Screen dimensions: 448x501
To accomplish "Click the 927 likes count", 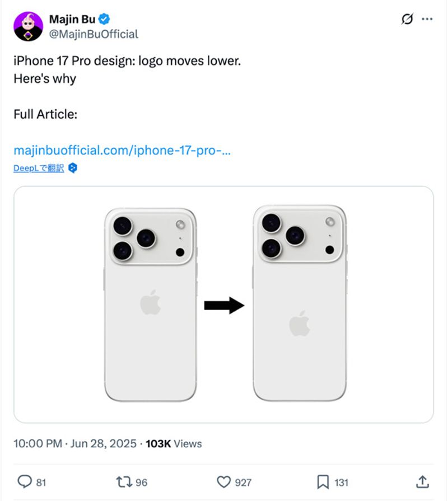I will [242, 482].
